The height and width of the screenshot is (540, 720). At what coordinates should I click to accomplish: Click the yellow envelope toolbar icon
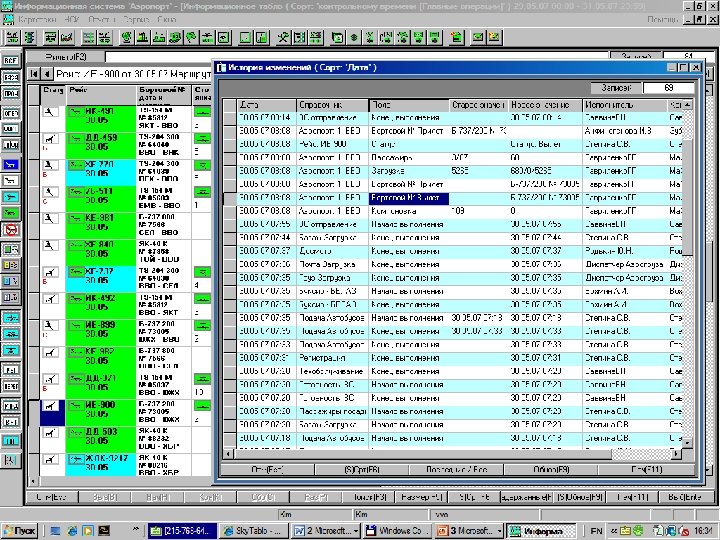point(495,38)
